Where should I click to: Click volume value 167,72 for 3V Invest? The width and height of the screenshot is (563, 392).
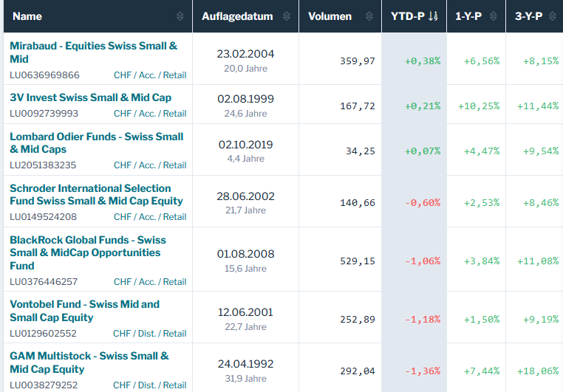(x=358, y=106)
